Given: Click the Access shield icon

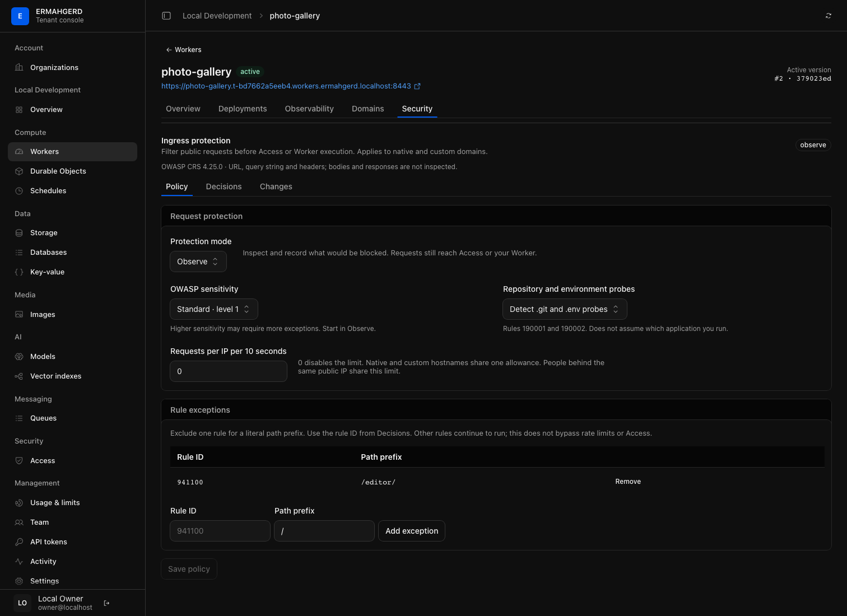Looking at the screenshot, I should [19, 461].
